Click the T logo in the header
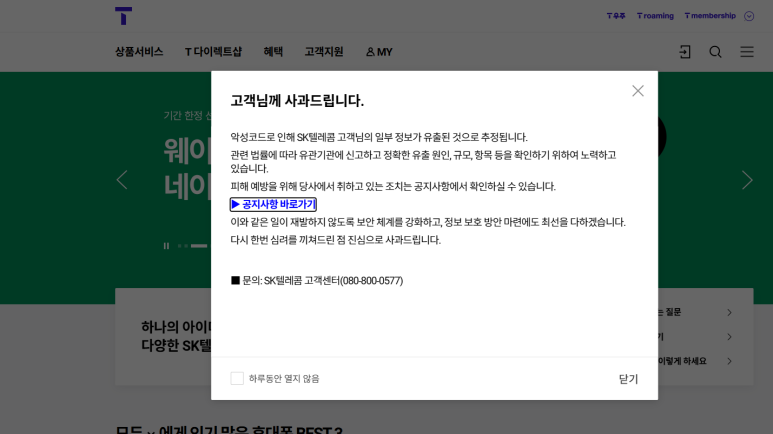The height and width of the screenshot is (434, 773). tap(123, 16)
